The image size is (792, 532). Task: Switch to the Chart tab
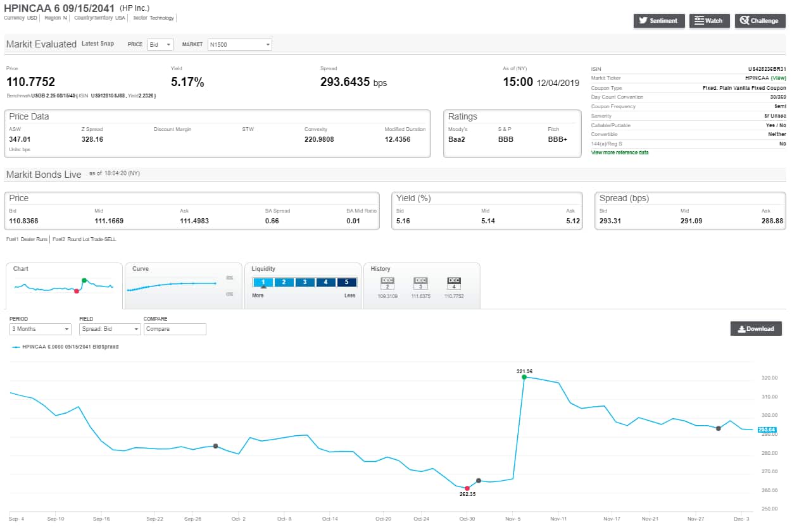64,286
